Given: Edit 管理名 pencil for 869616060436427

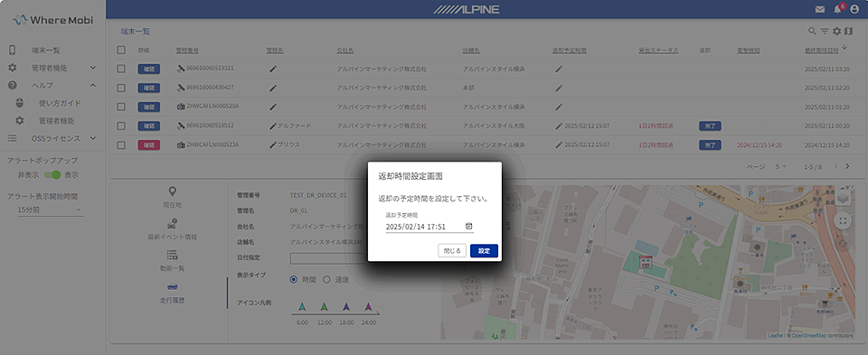Looking at the screenshot, I should click(x=272, y=88).
